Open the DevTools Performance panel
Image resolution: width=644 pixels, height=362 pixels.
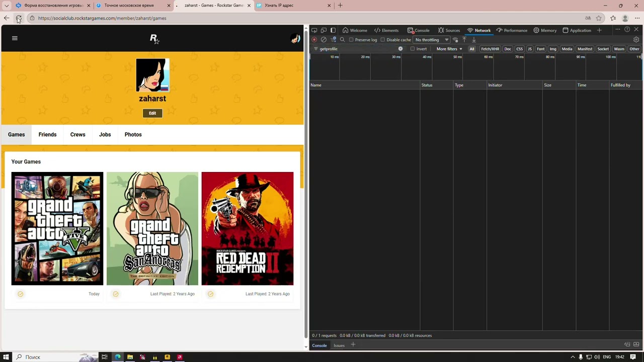tap(512, 30)
